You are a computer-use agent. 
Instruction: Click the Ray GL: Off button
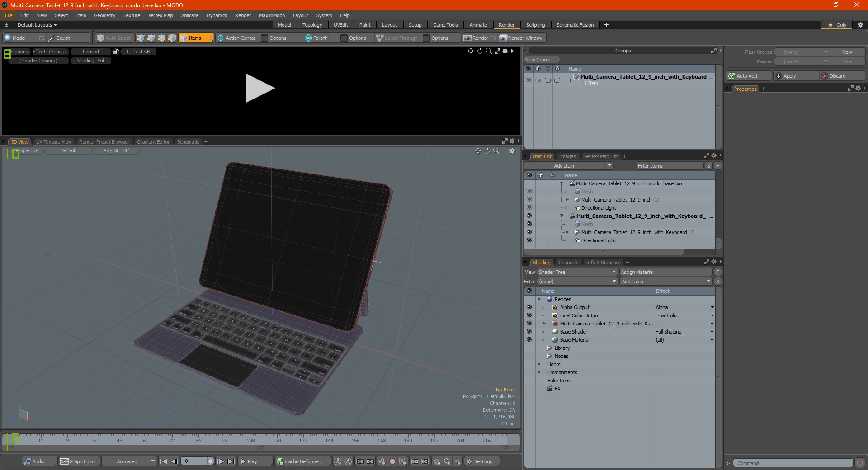click(x=116, y=151)
